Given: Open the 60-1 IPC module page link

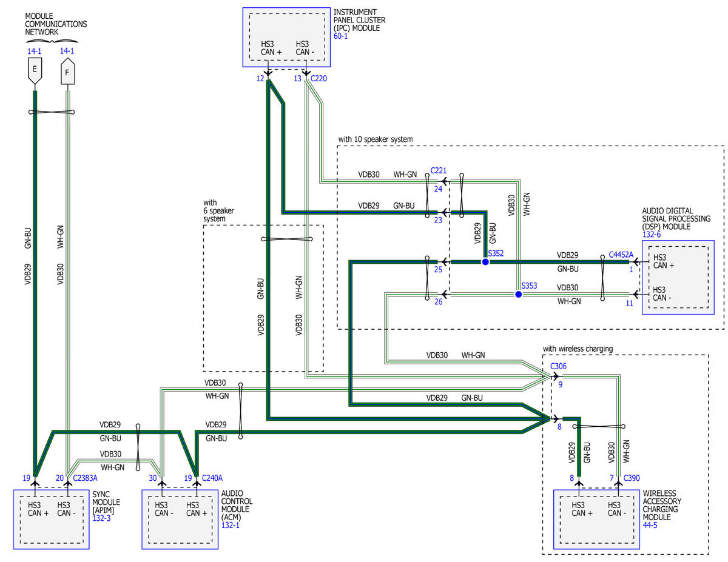Looking at the screenshot, I should click(342, 36).
